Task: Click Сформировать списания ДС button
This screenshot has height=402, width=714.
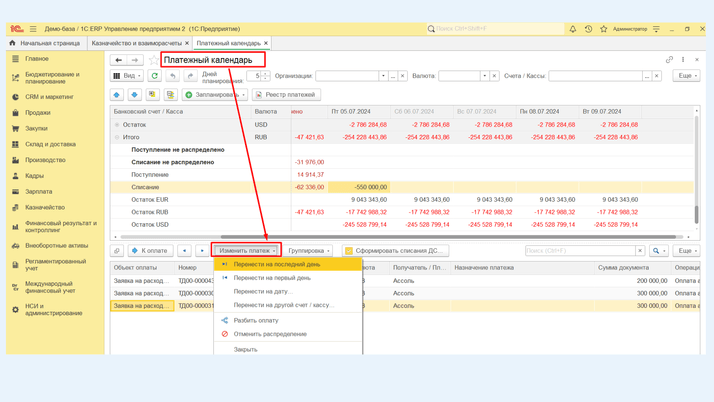Action: point(394,251)
